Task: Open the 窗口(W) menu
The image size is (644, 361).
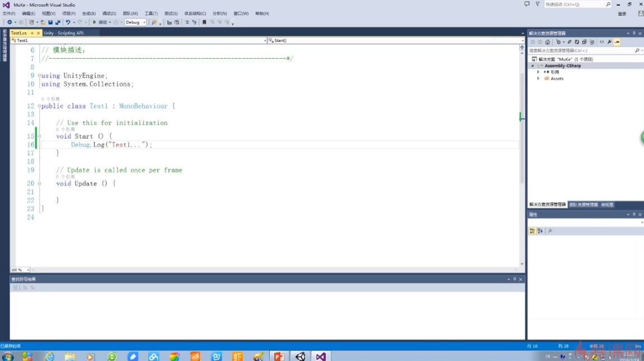Action: pos(241,13)
